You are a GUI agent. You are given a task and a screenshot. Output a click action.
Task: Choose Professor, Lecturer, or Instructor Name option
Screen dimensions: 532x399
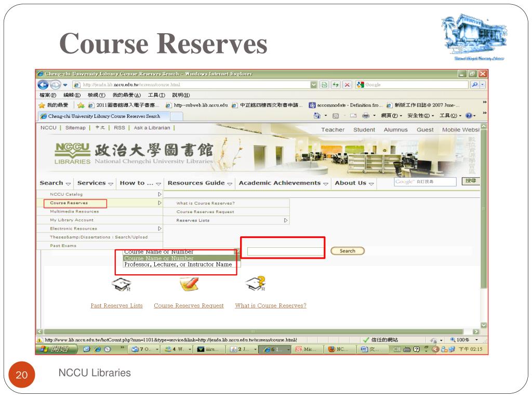tap(178, 264)
